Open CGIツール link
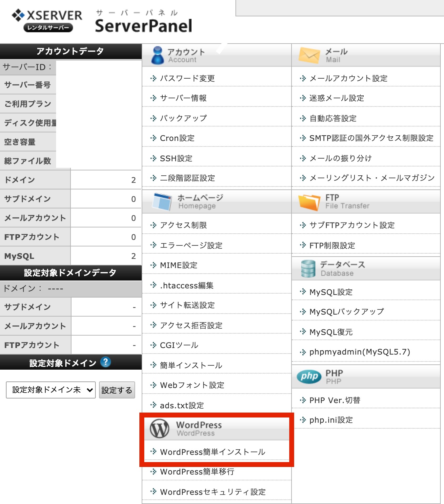 [179, 345]
